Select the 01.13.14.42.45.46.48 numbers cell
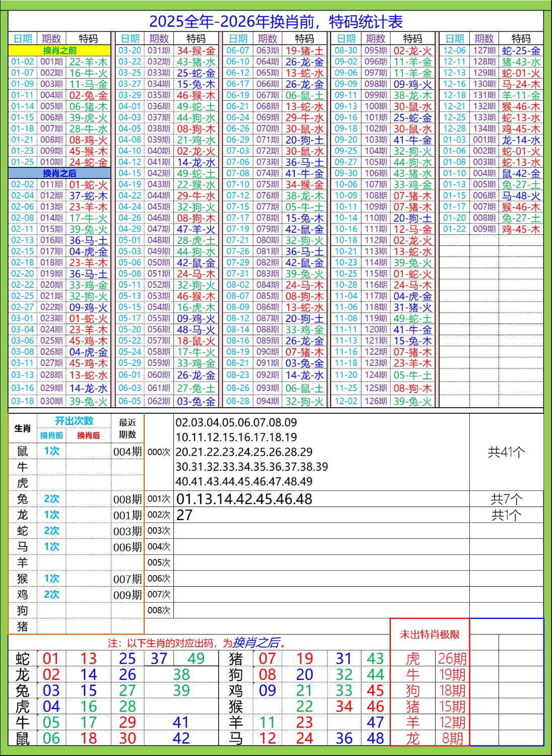This screenshot has width=552, height=756. 244,499
